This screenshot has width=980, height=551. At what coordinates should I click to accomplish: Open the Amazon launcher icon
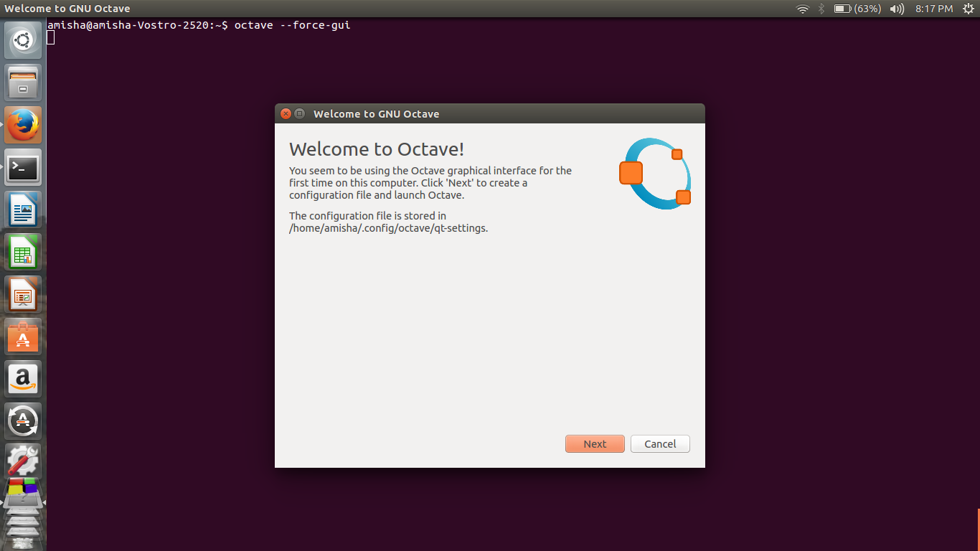23,379
